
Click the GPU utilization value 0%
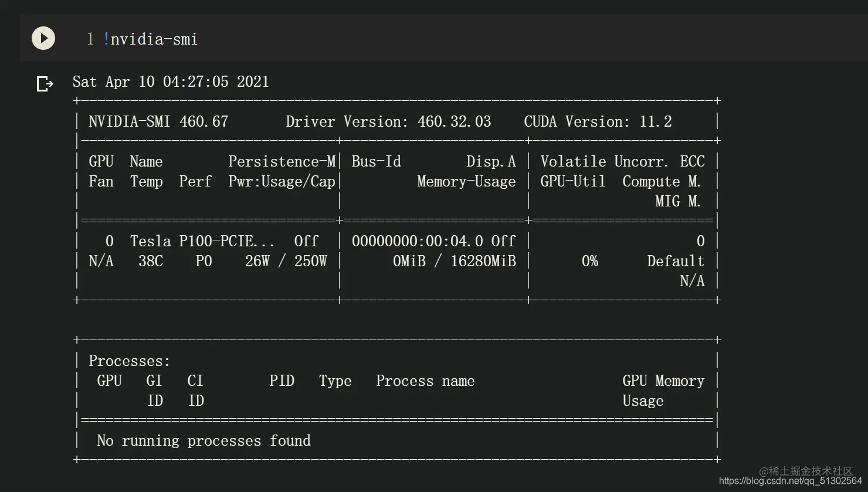[x=590, y=261]
